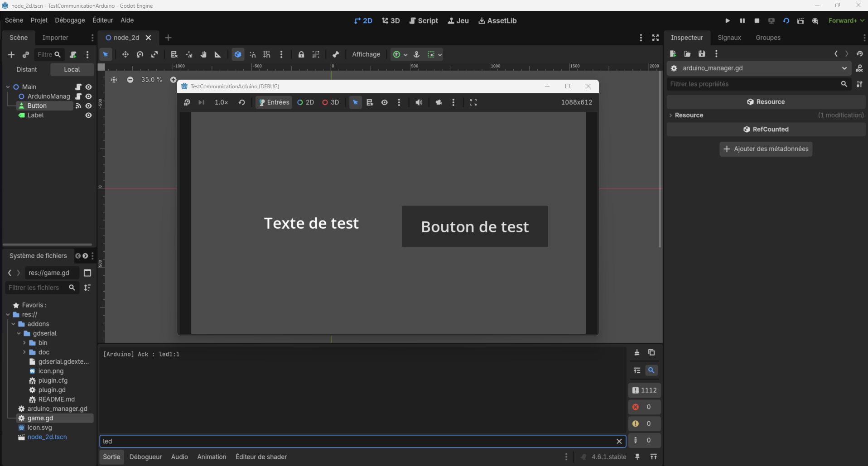Switch to the Distant scene tree
The image size is (868, 466).
(27, 69)
